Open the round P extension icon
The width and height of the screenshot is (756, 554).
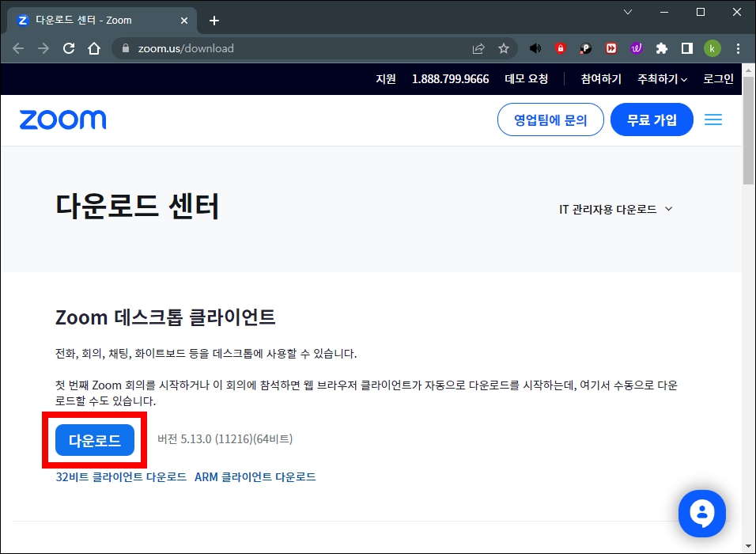[585, 48]
